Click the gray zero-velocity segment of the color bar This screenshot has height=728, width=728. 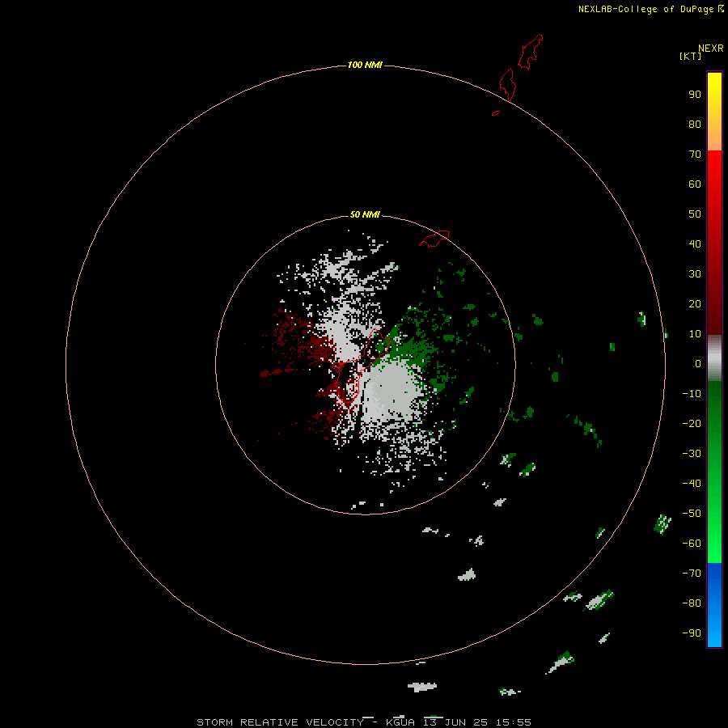[714, 358]
